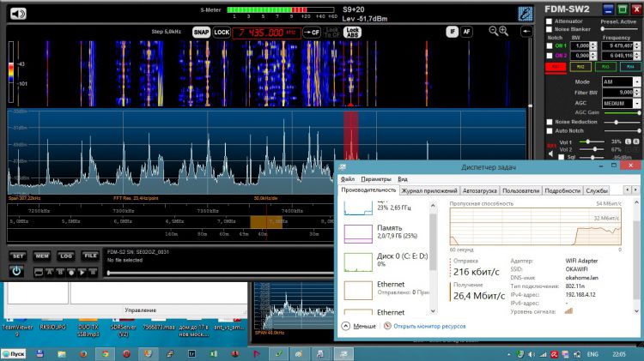
Task: Toggle the Sql squelch checkbox
Action: 561,157
